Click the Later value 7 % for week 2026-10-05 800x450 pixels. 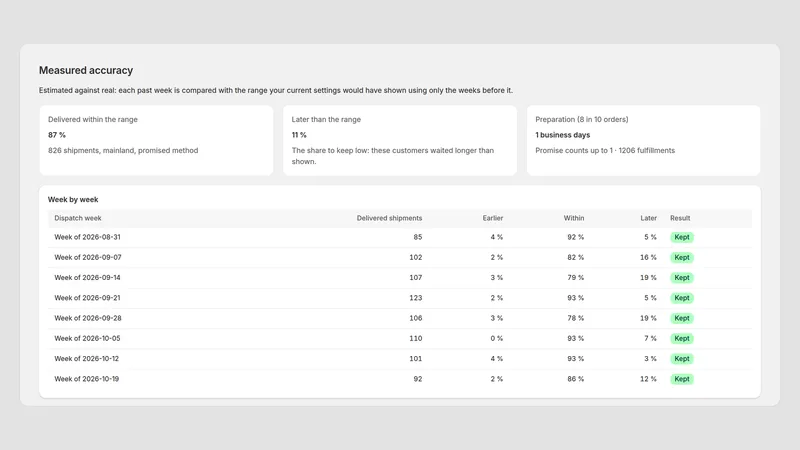(x=650, y=339)
